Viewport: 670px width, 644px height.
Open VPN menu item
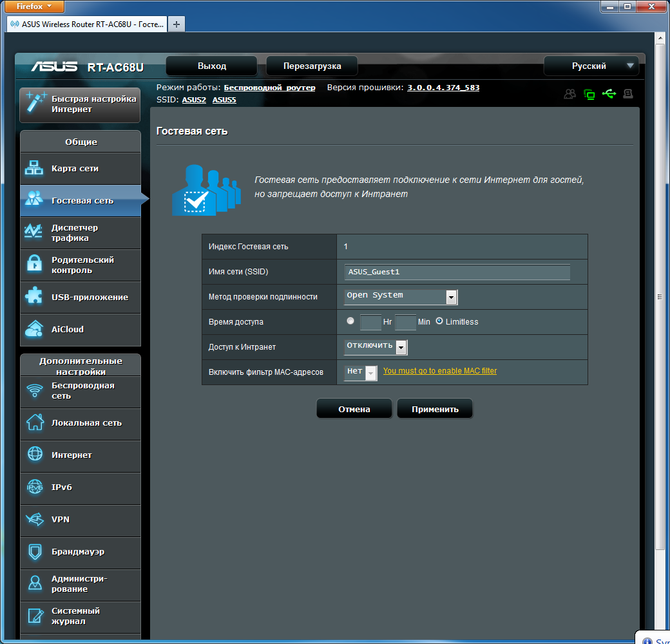coord(81,520)
